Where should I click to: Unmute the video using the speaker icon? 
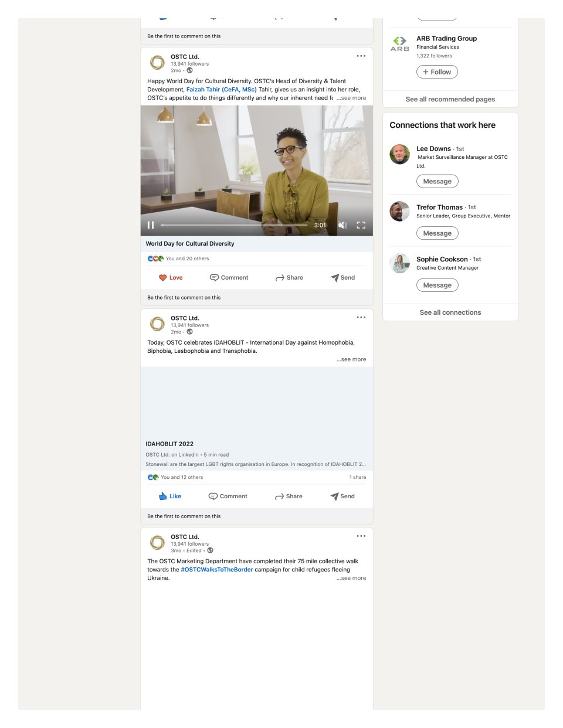[343, 225]
